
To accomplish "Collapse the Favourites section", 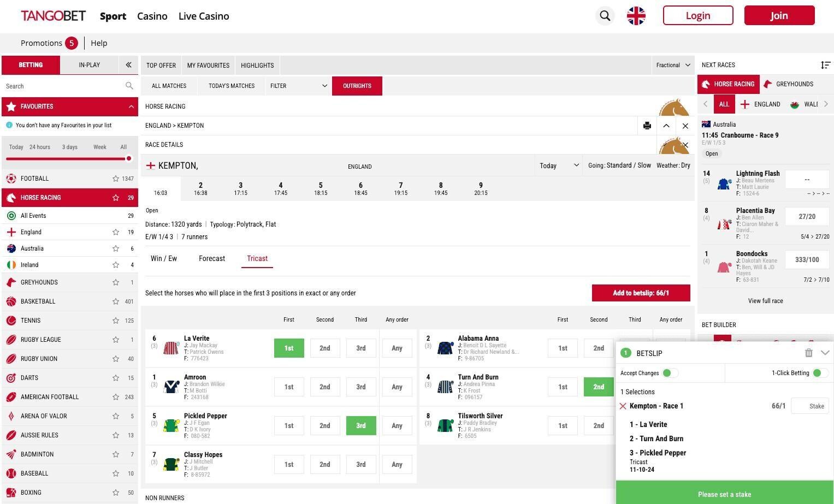I will click(131, 106).
